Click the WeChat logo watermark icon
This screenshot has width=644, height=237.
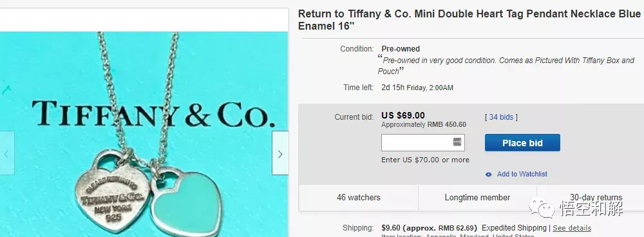point(542,207)
